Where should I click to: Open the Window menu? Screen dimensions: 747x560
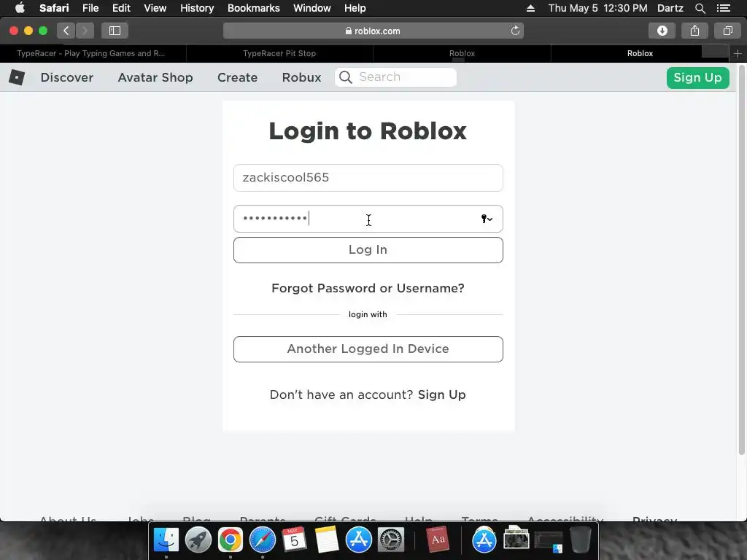click(312, 8)
